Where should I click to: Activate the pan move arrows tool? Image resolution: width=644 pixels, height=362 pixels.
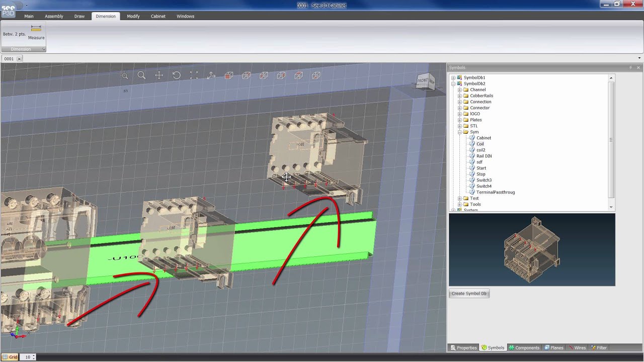click(159, 75)
